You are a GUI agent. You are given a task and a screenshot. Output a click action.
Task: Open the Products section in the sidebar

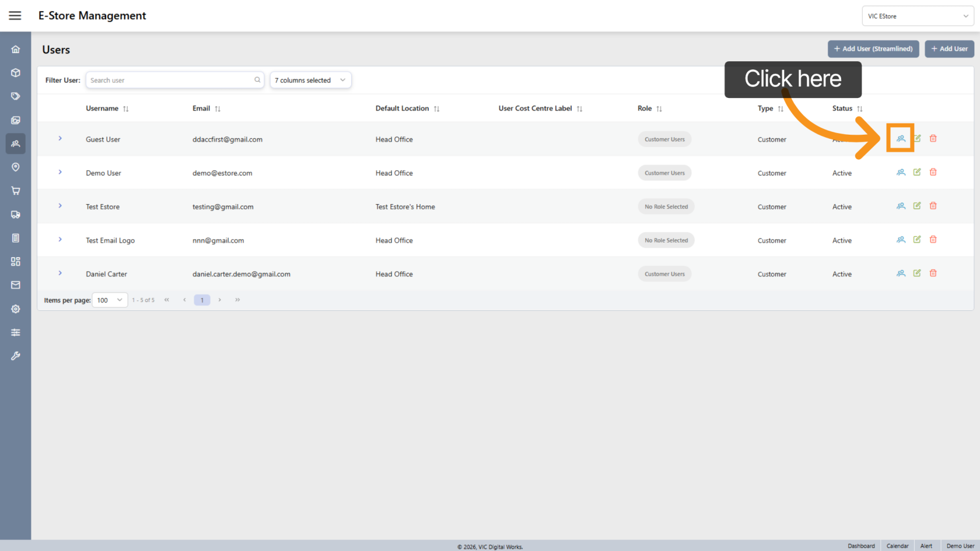pyautogui.click(x=15, y=72)
